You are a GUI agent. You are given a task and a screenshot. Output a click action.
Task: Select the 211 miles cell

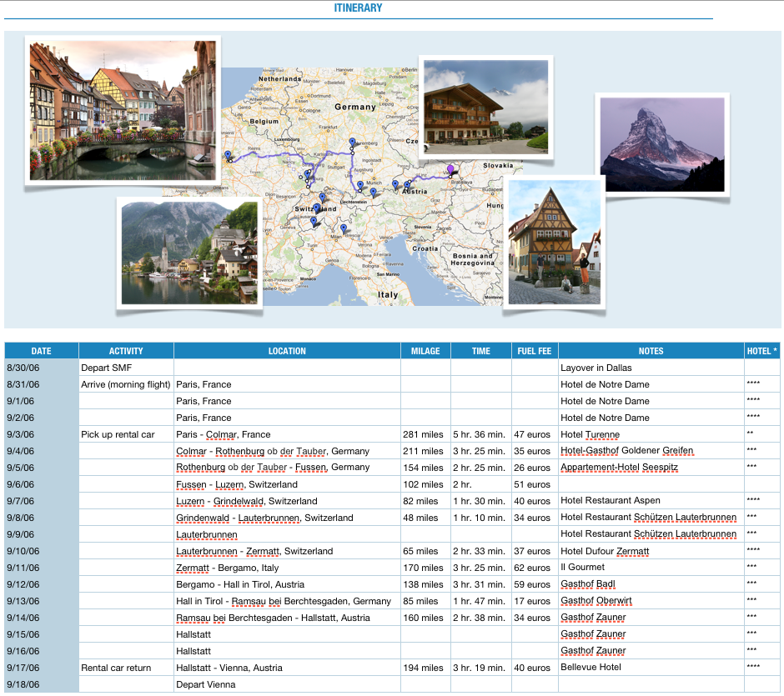[x=425, y=451]
